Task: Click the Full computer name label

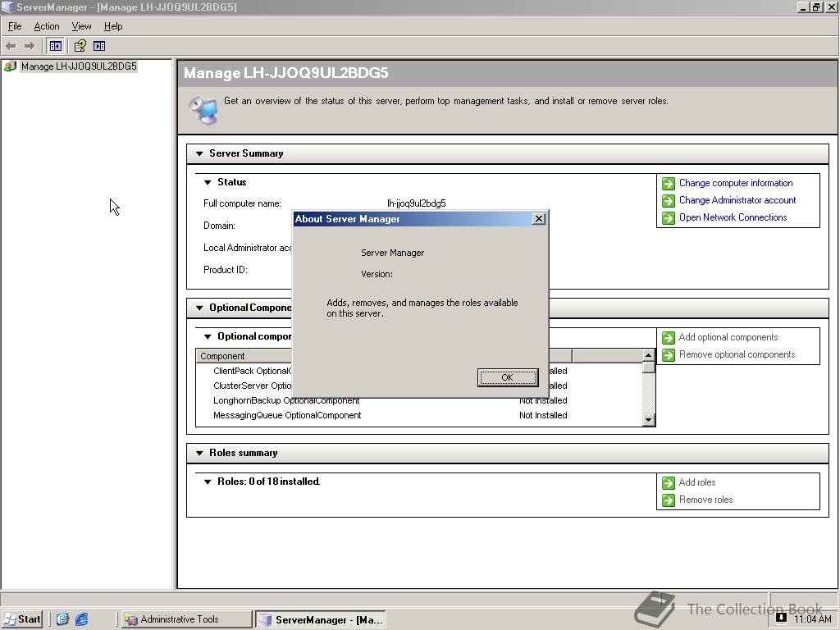Action: point(242,203)
